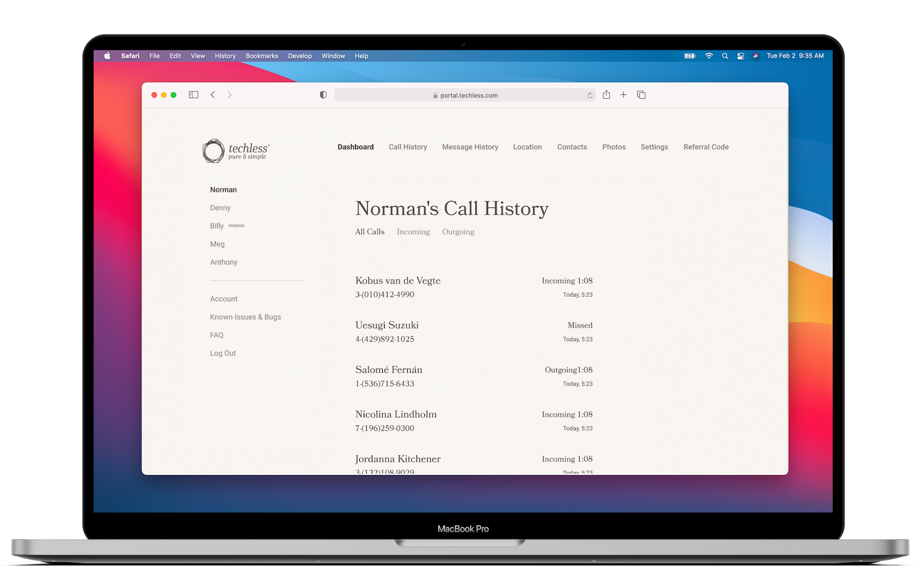Open the Contacts nav link
The height and width of the screenshot is (583, 924).
[x=572, y=147]
